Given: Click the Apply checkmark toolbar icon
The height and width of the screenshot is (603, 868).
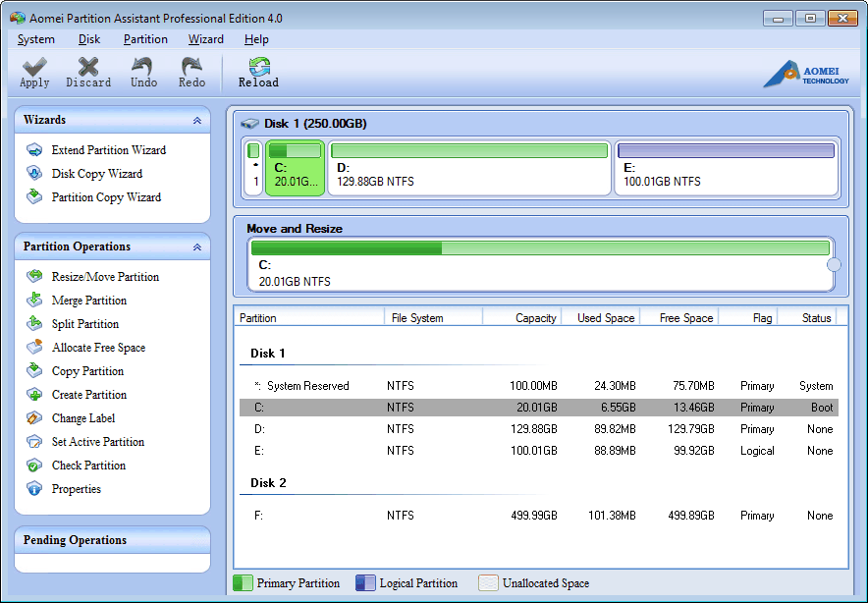Looking at the screenshot, I should (34, 71).
